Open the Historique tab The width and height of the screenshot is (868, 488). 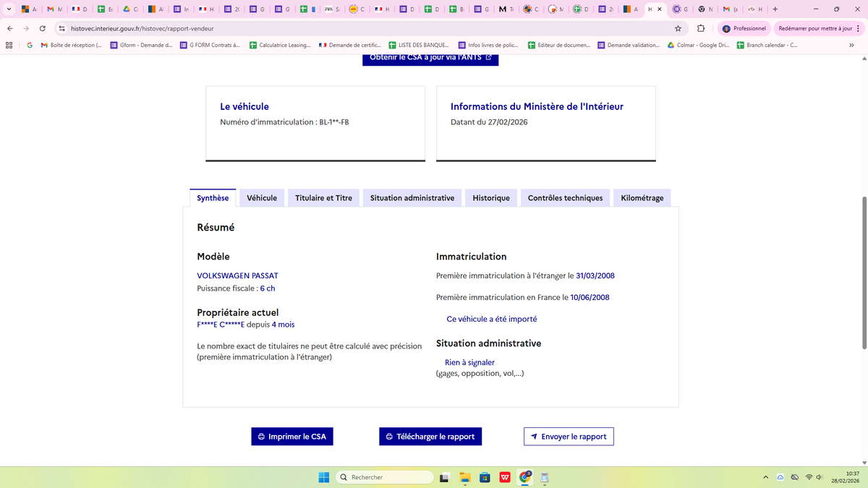[491, 198]
